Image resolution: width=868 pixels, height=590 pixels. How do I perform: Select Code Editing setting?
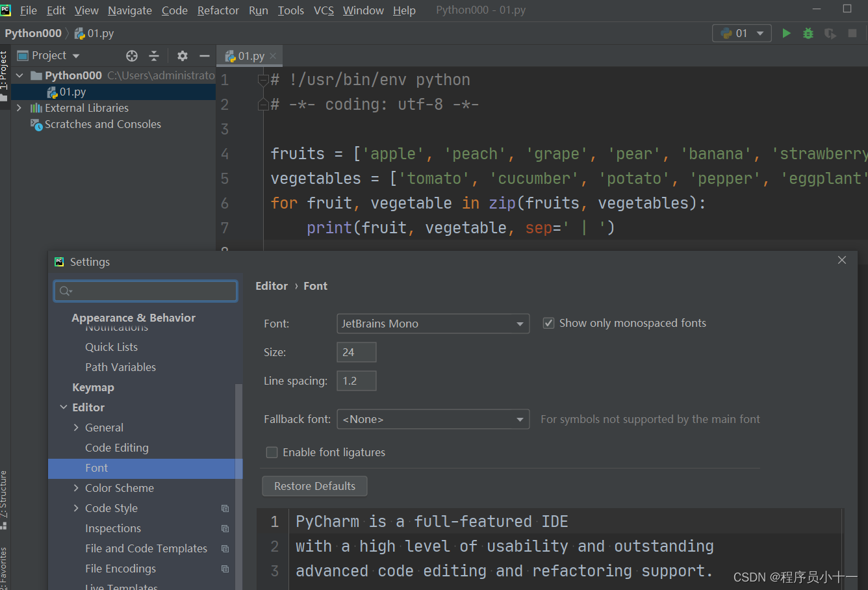[117, 448]
